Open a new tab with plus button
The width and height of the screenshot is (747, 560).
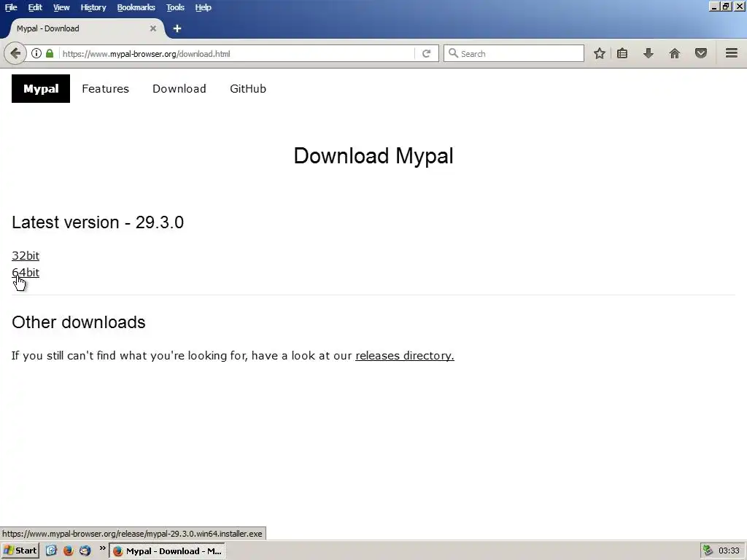[177, 28]
